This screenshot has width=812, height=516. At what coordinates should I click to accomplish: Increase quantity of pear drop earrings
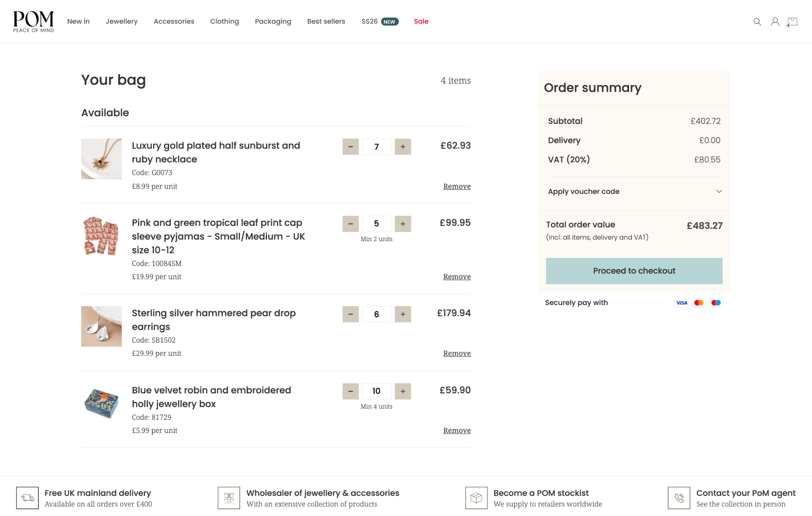(x=403, y=315)
